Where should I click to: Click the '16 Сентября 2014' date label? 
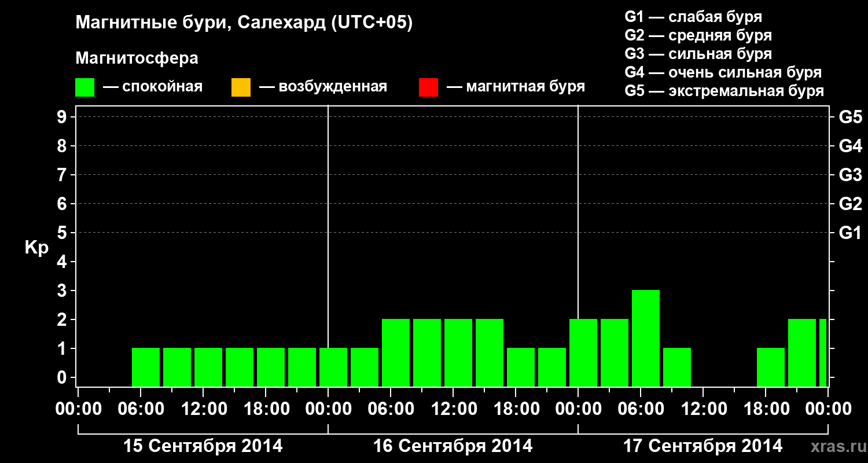tap(453, 446)
